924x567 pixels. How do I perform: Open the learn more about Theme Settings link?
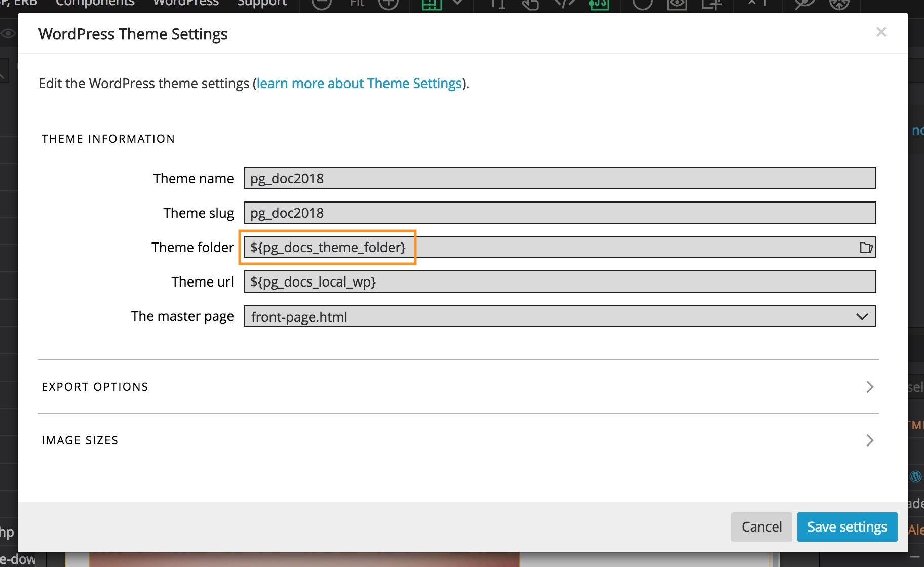click(359, 83)
